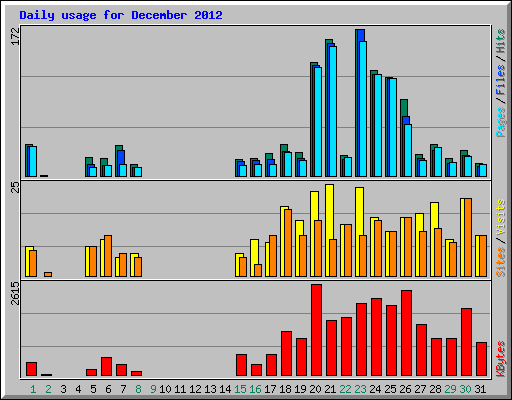Click day 20 axis label
The height and width of the screenshot is (400, 512).
click(315, 389)
